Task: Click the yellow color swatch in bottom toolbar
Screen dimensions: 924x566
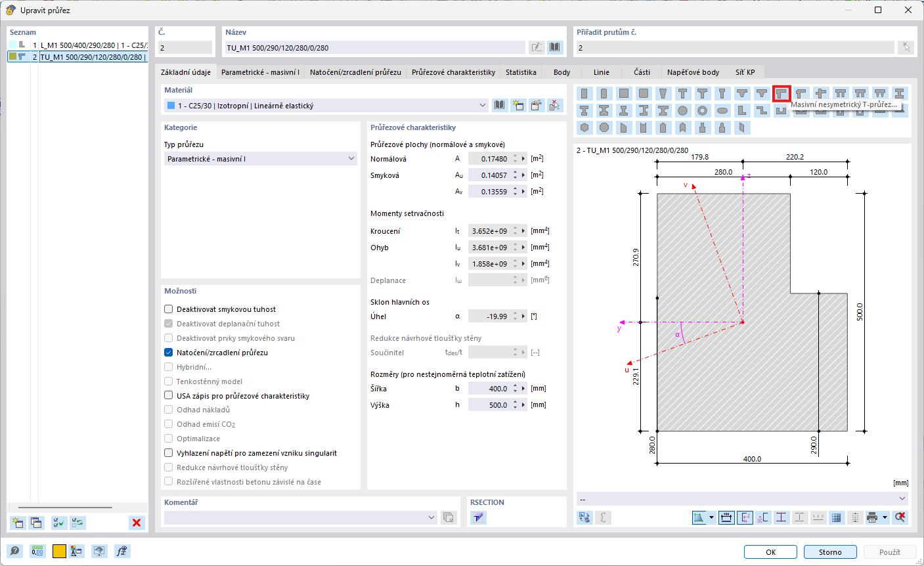Action: [x=58, y=551]
